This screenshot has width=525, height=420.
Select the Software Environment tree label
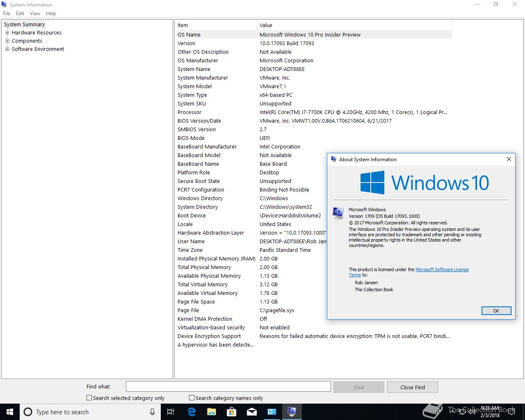pyautogui.click(x=38, y=49)
